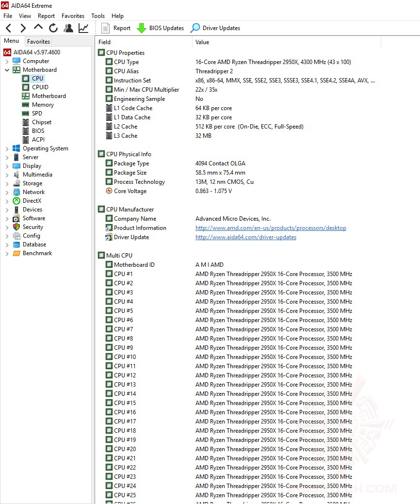Open the aida64.com driver-updates link

(x=246, y=237)
